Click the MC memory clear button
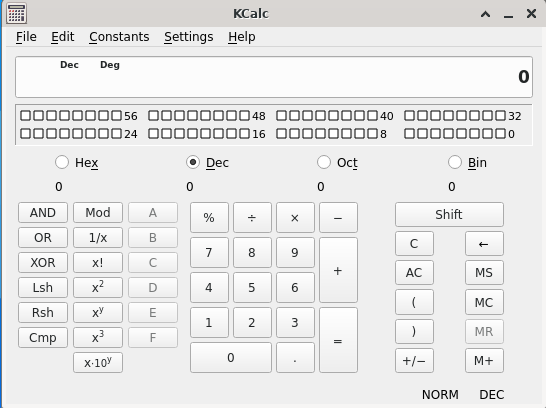The width and height of the screenshot is (546, 408). point(484,302)
